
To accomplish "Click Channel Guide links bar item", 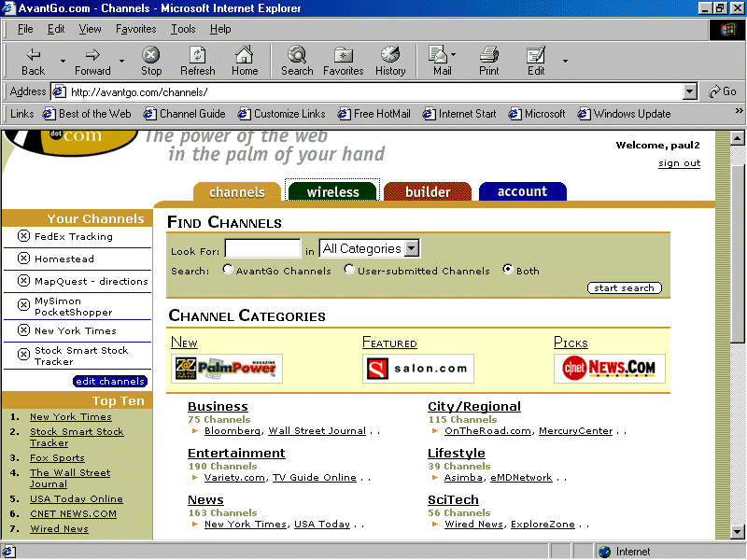I will 184,114.
